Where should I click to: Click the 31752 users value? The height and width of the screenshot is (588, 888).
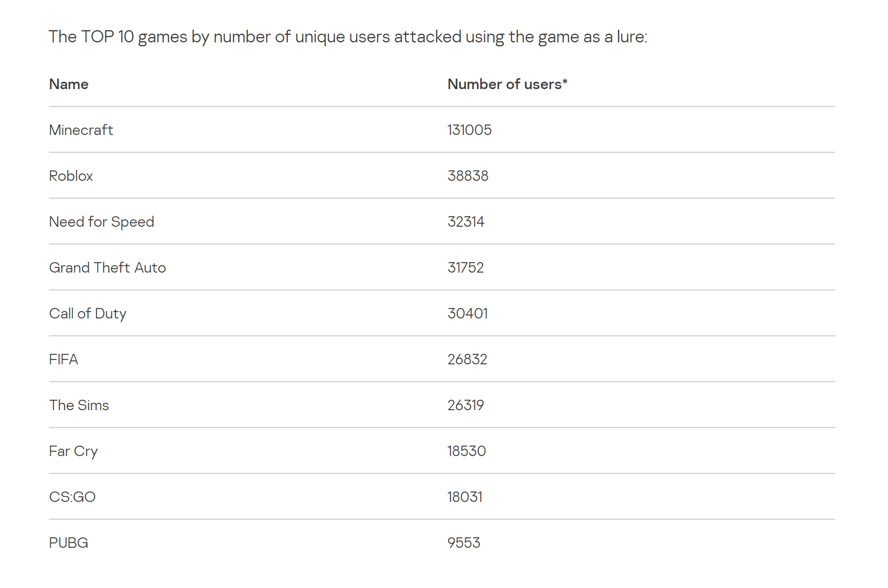click(465, 267)
